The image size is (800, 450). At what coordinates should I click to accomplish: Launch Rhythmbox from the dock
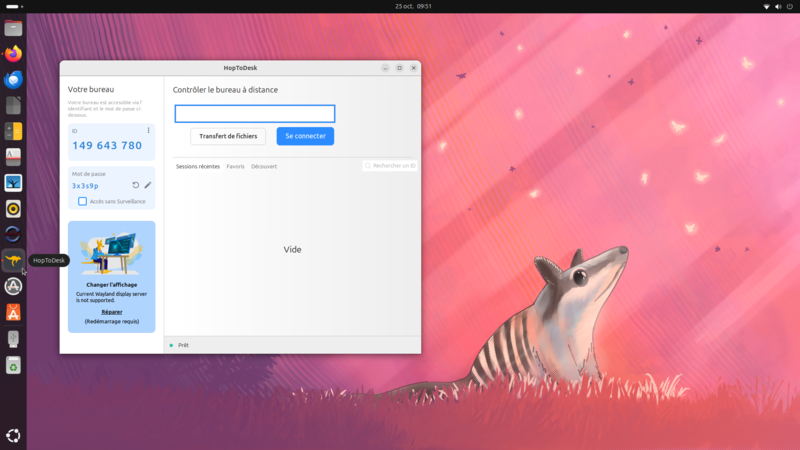pyautogui.click(x=13, y=209)
